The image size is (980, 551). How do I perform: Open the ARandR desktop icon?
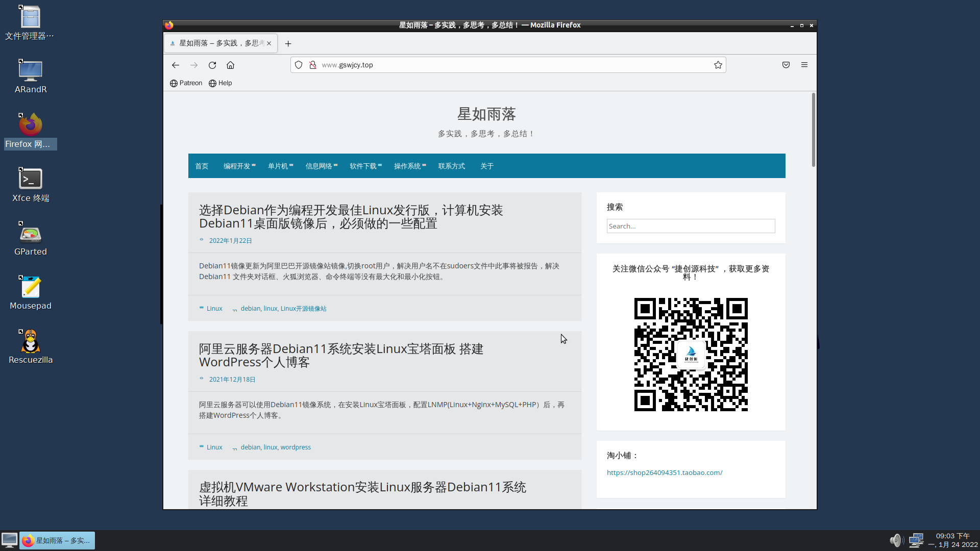click(x=30, y=77)
